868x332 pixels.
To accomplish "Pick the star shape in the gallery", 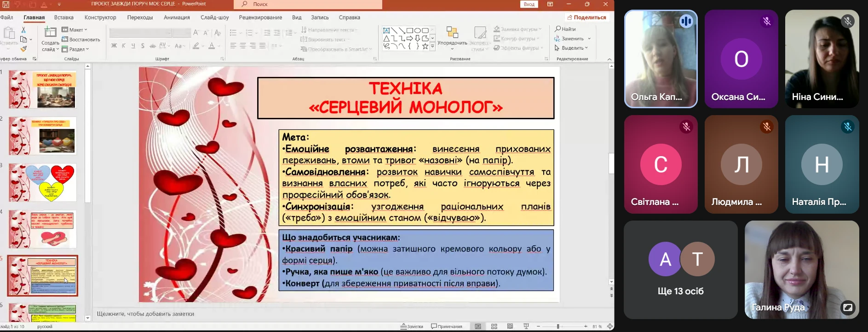I will tap(425, 46).
